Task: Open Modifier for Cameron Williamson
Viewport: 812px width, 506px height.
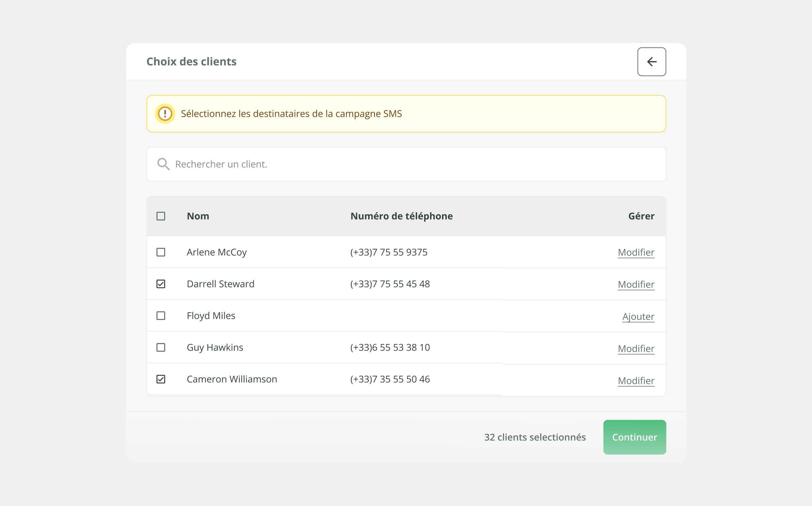Action: 636,381
